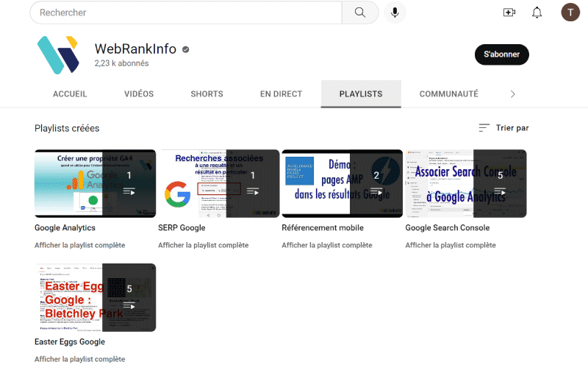
Task: View full playlist under Google Analytics
Action: click(80, 245)
